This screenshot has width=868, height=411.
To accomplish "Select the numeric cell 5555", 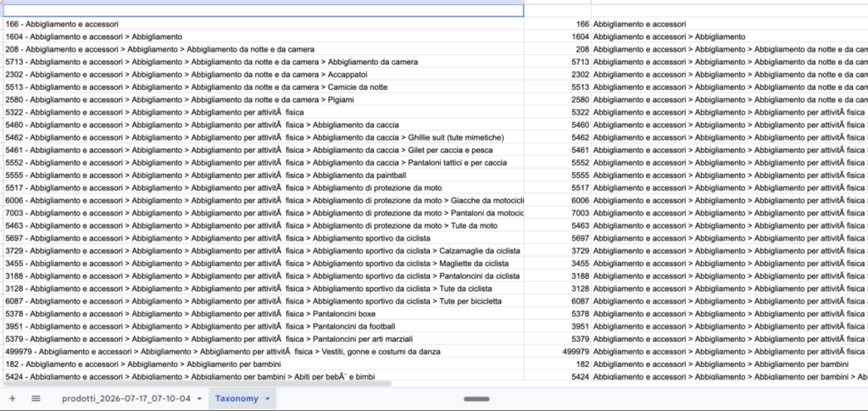I will (x=558, y=175).
